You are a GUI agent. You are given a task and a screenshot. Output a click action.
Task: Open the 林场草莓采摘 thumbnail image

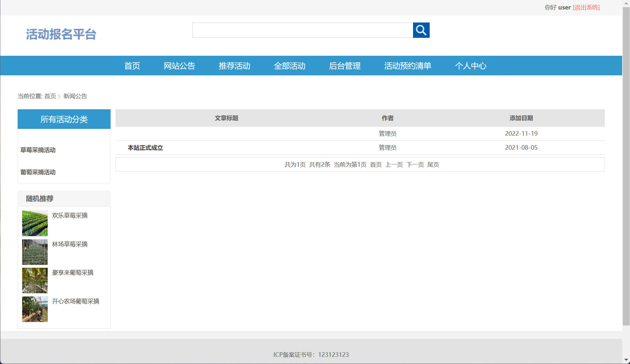click(35, 252)
